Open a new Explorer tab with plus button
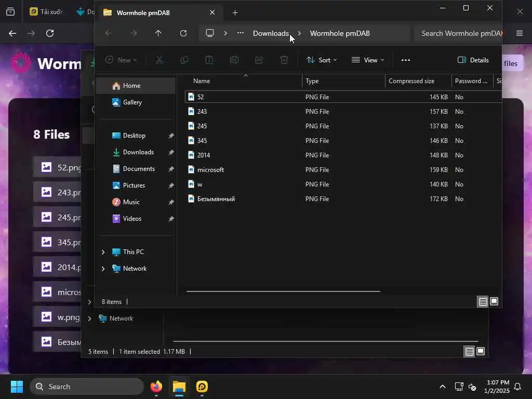532x399 pixels. [235, 12]
